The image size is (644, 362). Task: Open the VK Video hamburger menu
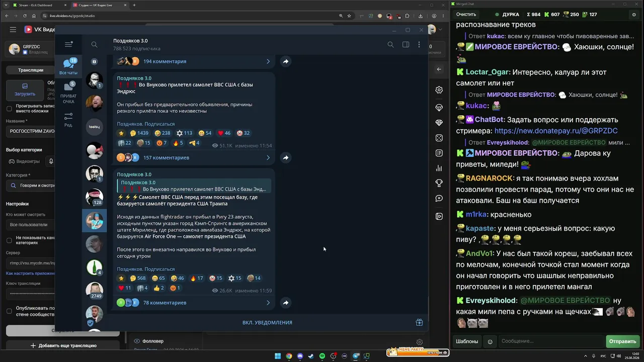13,30
